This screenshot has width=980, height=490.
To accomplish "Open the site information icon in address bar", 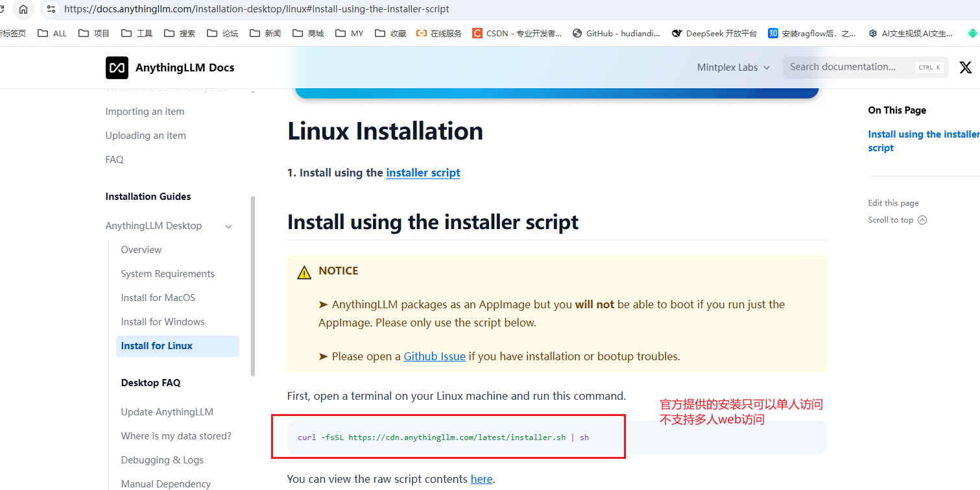I will 51,9.
